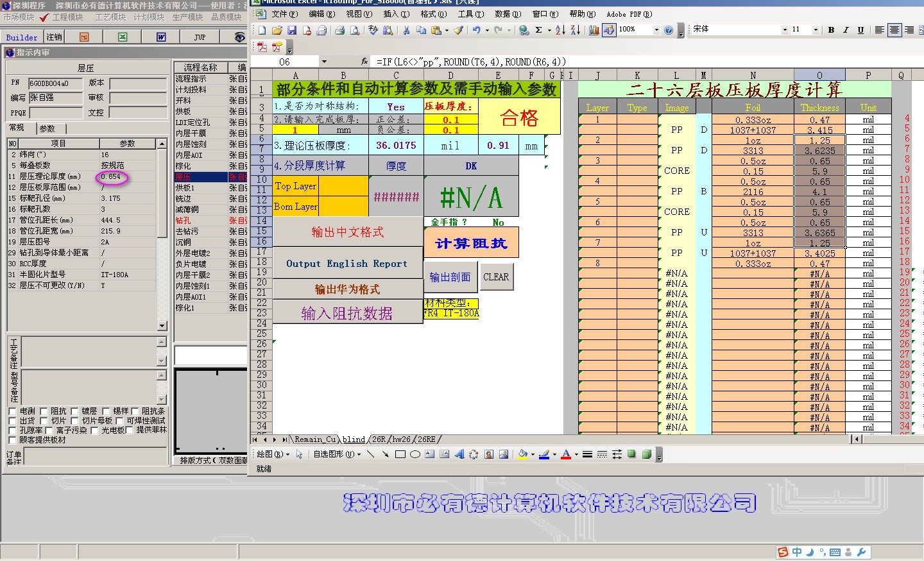Image resolution: width=924 pixels, height=562 pixels.
Task: Toggle Underline formatting
Action: pos(860,30)
